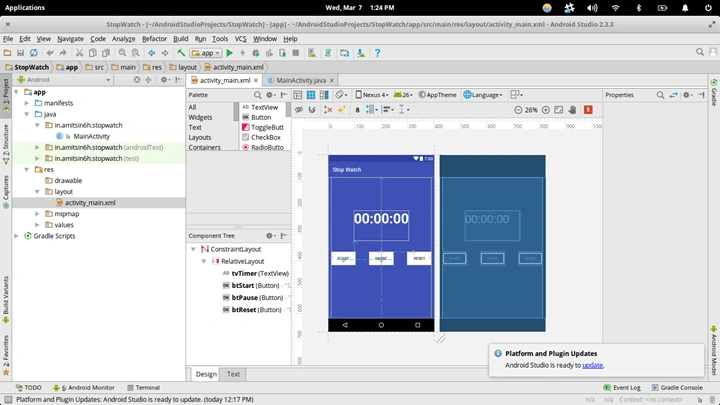Open the Android project view dropdown
720x405 pixels.
click(64, 79)
